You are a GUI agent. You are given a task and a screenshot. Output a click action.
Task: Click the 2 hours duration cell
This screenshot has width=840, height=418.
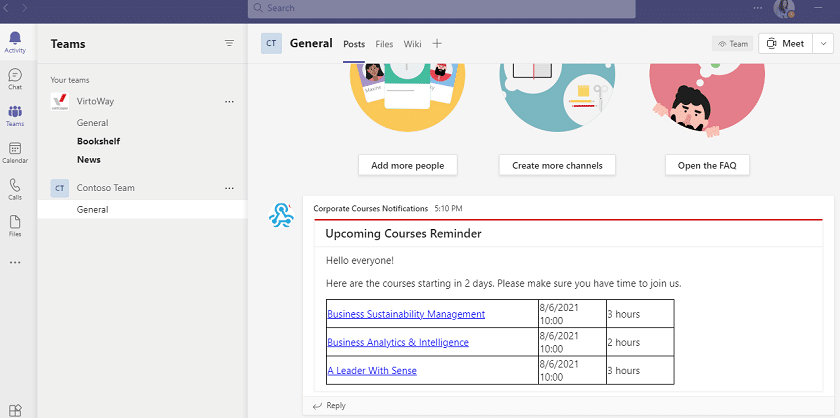pos(640,342)
